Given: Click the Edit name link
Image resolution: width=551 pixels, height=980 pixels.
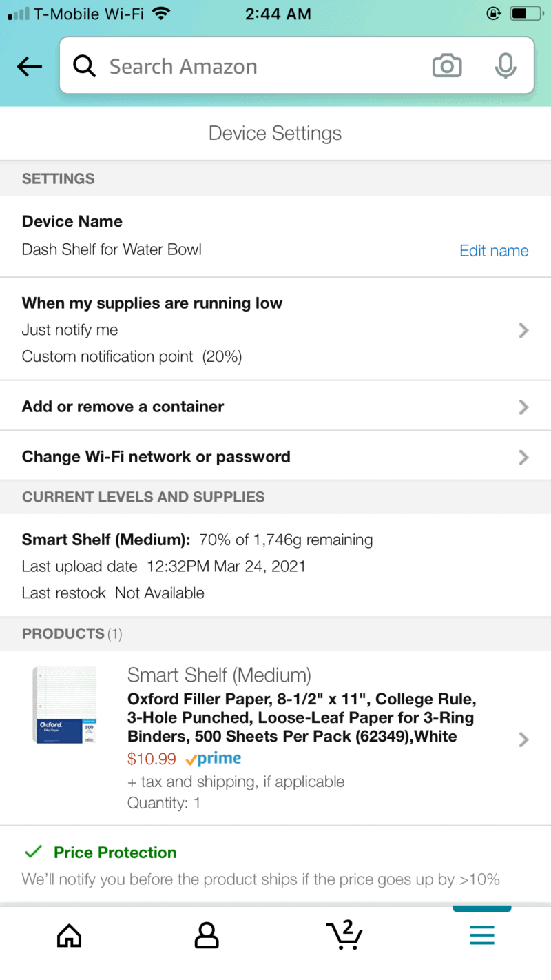Looking at the screenshot, I should [494, 251].
